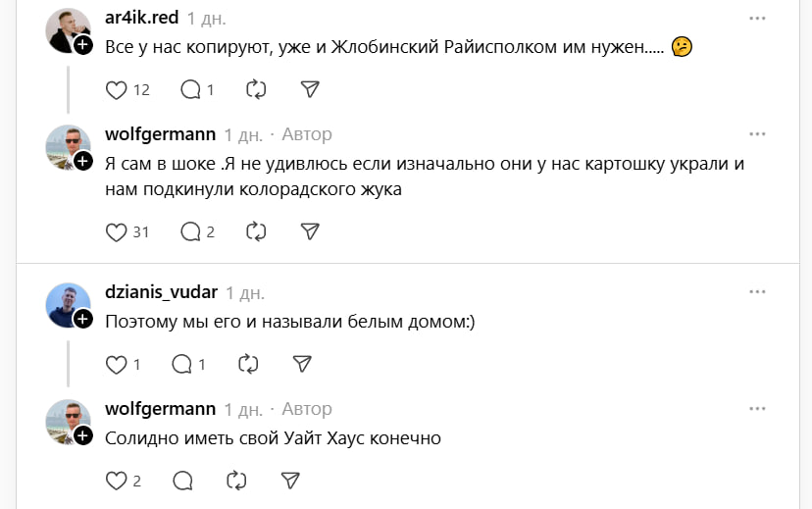Open more options for the Уайт Хаус reply
Image resolution: width=812 pixels, height=509 pixels.
pos(757,408)
